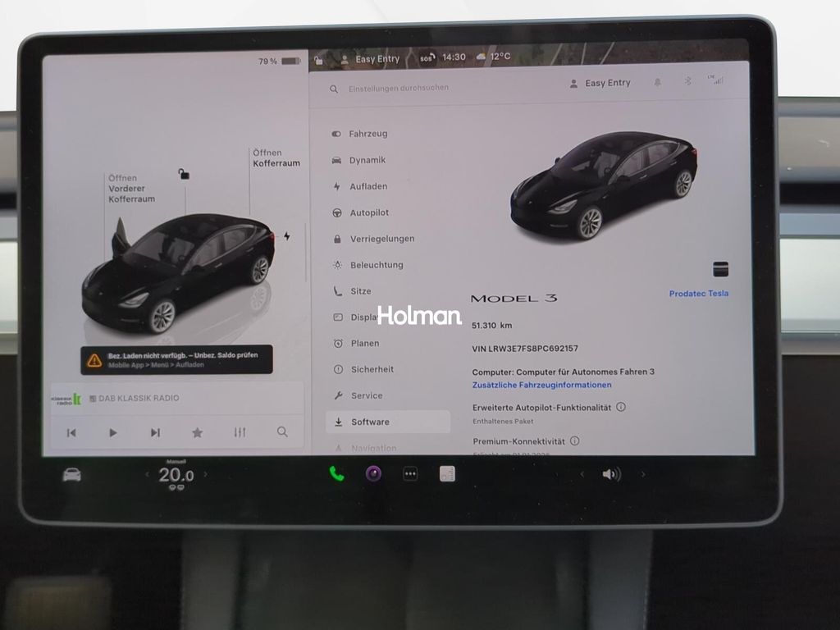Tap the Bez. Laden nicht verfügb. warning banner

tap(177, 359)
